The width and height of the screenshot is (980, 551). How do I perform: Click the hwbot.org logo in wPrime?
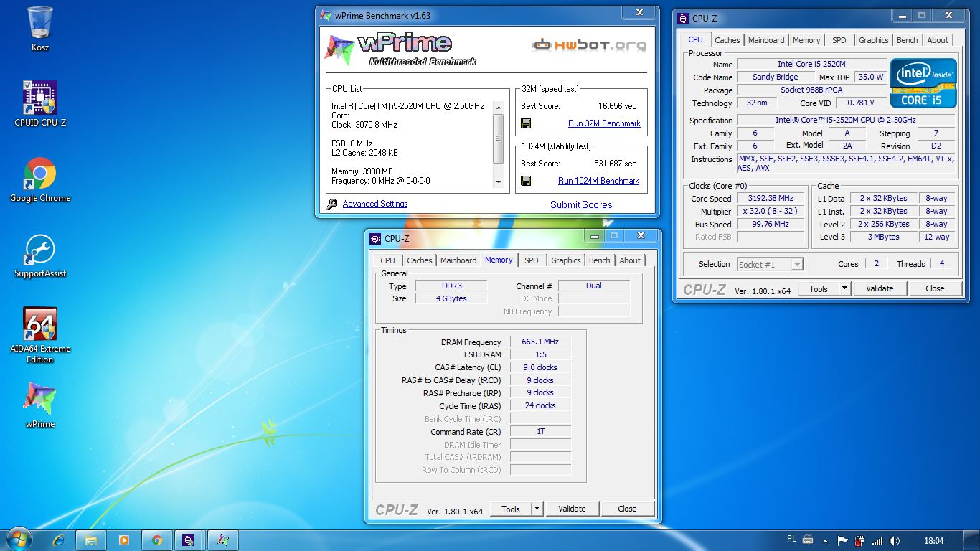click(589, 45)
